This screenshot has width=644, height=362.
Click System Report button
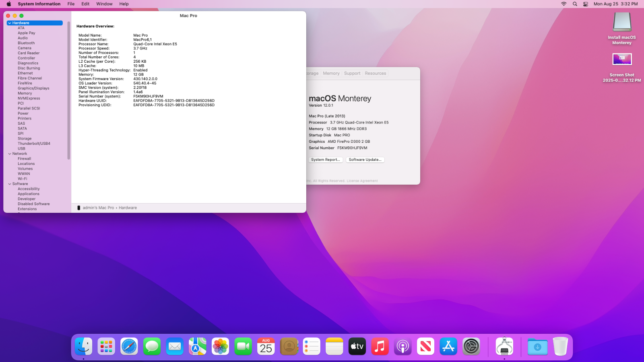coord(326,160)
